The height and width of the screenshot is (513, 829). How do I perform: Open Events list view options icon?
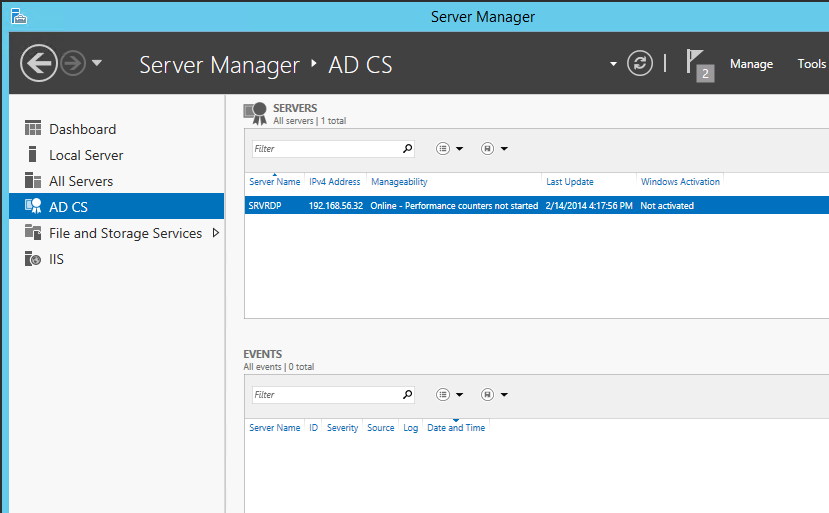click(x=443, y=395)
